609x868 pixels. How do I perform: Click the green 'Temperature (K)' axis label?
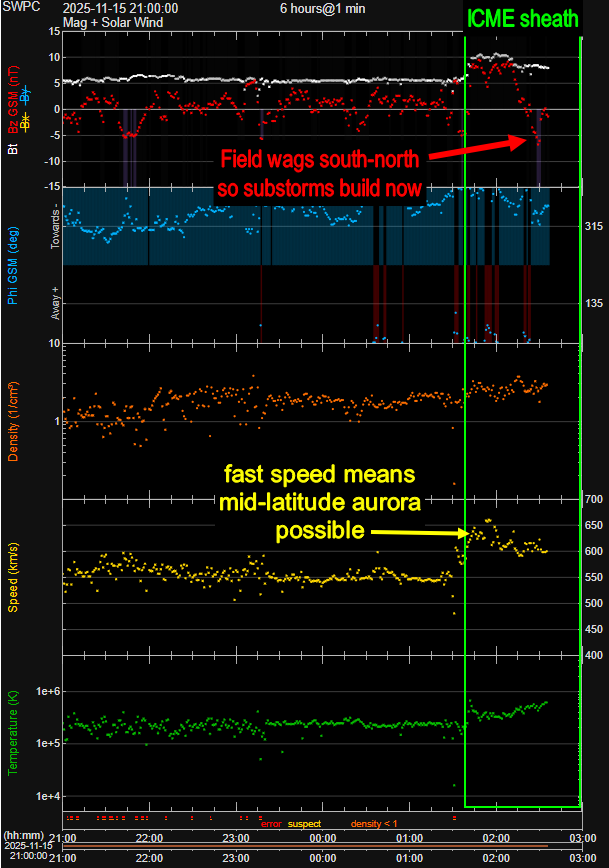pos(13,733)
